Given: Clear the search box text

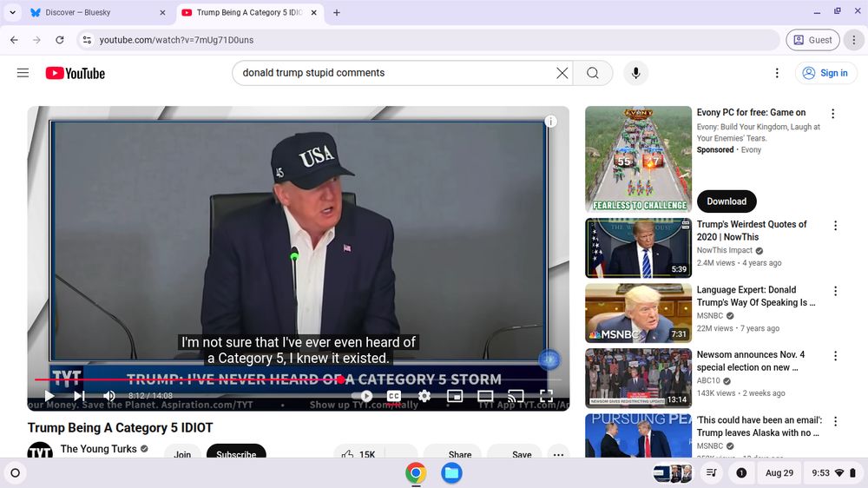Looking at the screenshot, I should pyautogui.click(x=562, y=73).
